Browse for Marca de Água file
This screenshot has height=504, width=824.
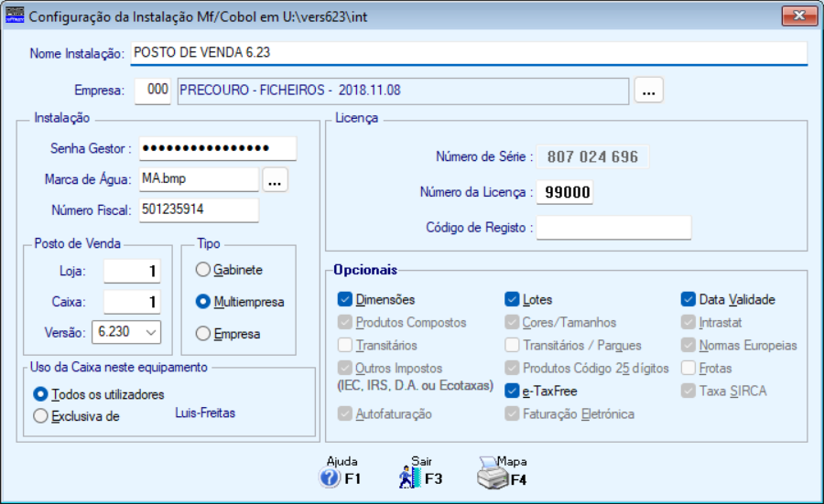coord(276,180)
